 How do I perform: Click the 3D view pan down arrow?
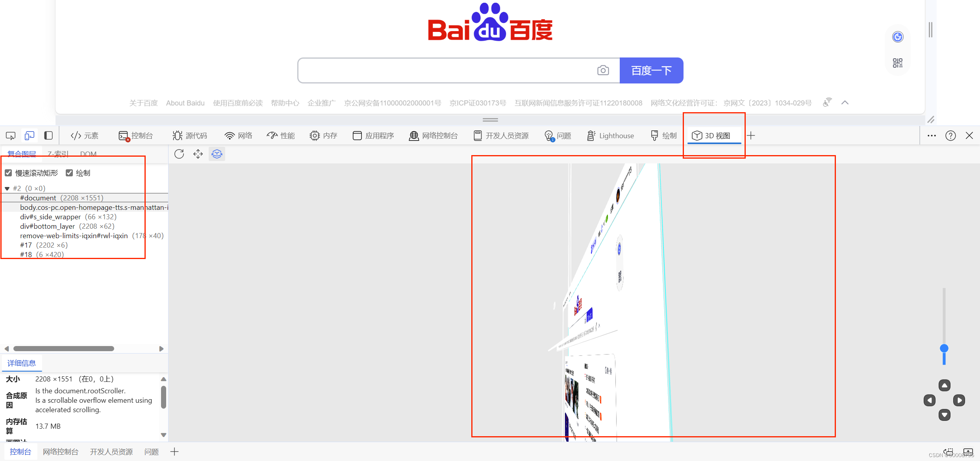tap(945, 415)
